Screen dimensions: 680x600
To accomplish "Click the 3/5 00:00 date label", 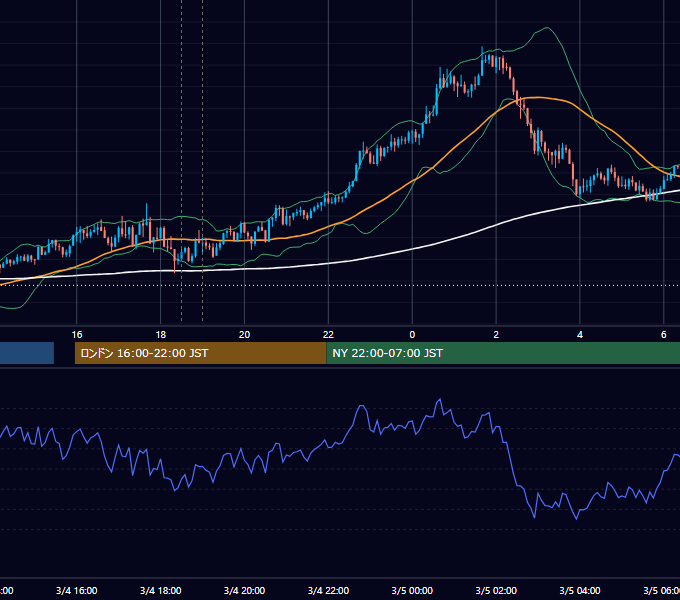I will pos(412,591).
